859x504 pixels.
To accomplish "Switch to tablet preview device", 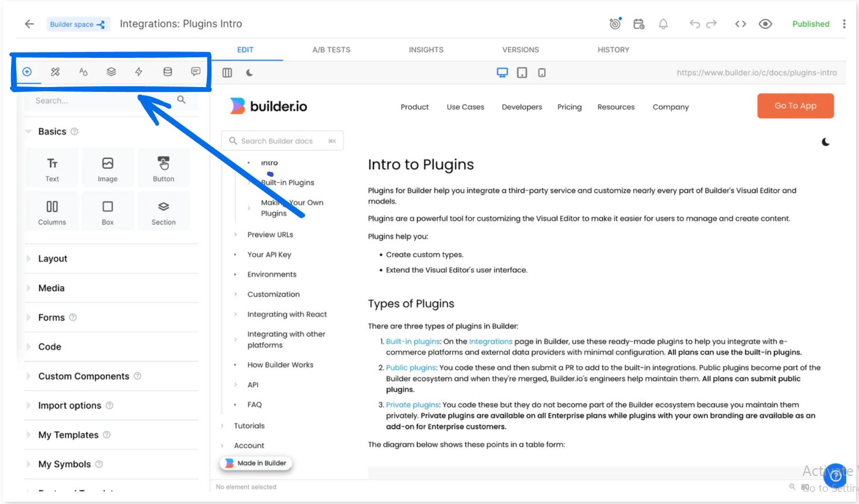I will click(522, 73).
